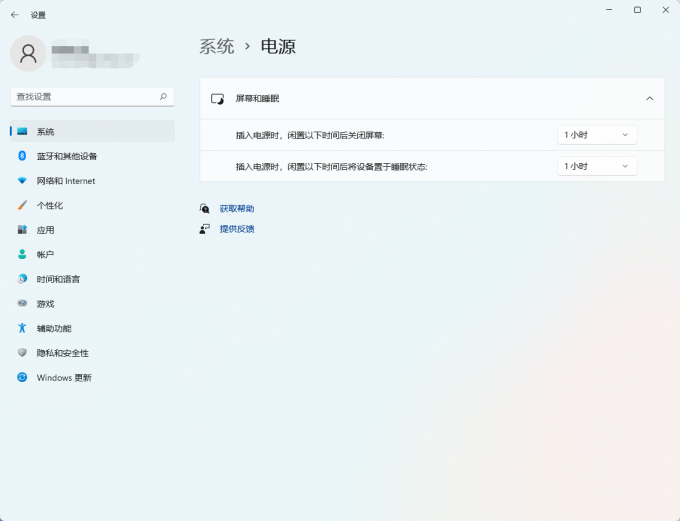Screen dimensions: 680x521
Task: Click the 系统 breadcrumb link
Action: click(x=217, y=46)
